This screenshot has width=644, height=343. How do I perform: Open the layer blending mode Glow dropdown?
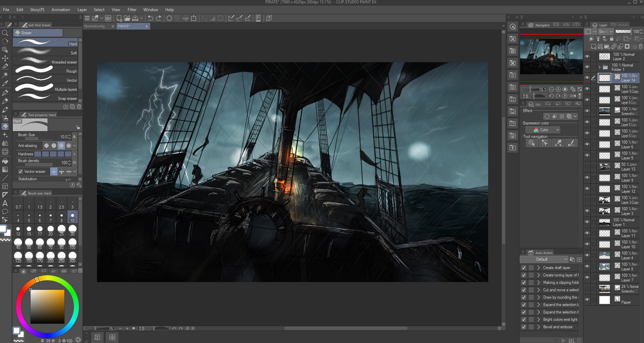(x=605, y=31)
